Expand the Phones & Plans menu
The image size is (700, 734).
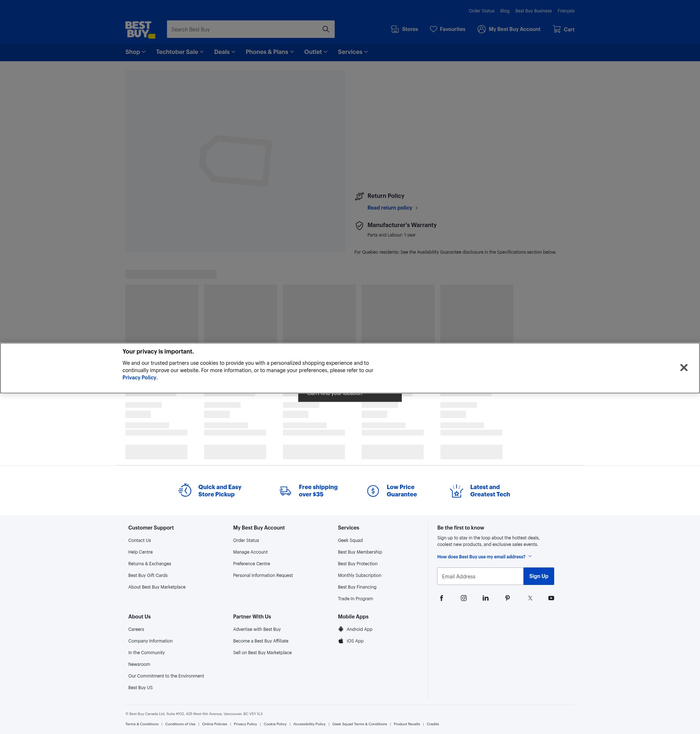click(270, 52)
